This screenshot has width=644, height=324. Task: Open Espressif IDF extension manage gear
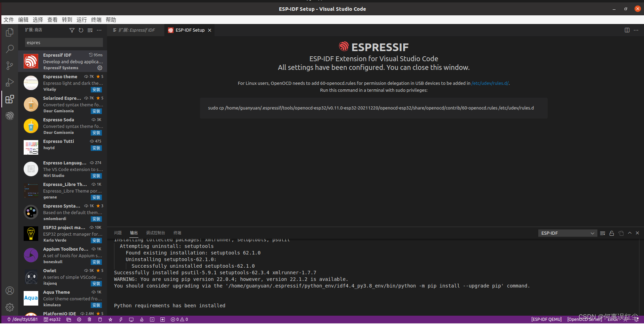pos(100,68)
